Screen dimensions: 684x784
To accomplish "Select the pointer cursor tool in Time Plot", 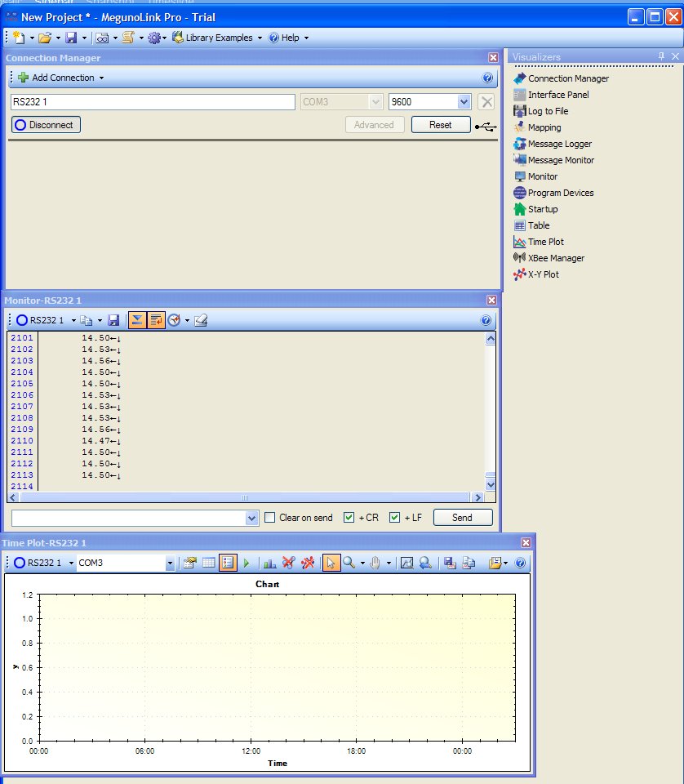I will pos(331,563).
